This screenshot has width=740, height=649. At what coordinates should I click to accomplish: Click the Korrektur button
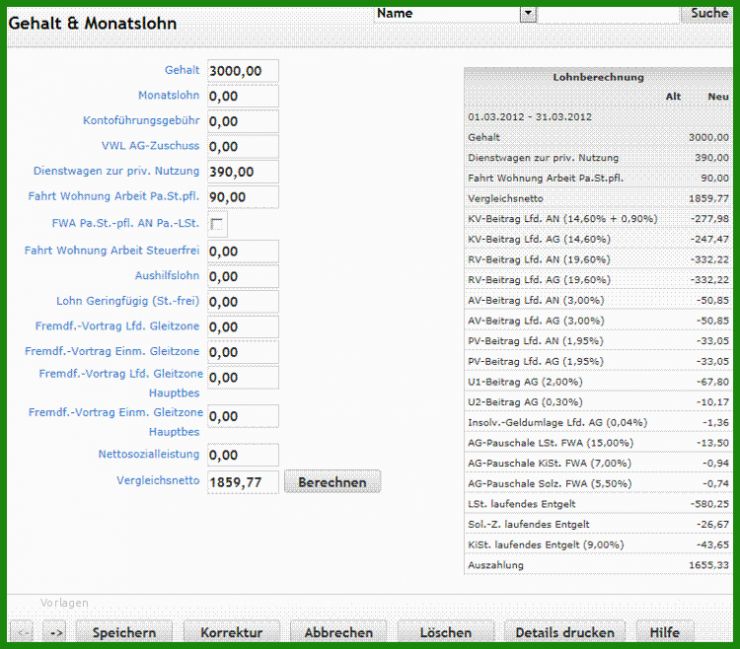[231, 632]
